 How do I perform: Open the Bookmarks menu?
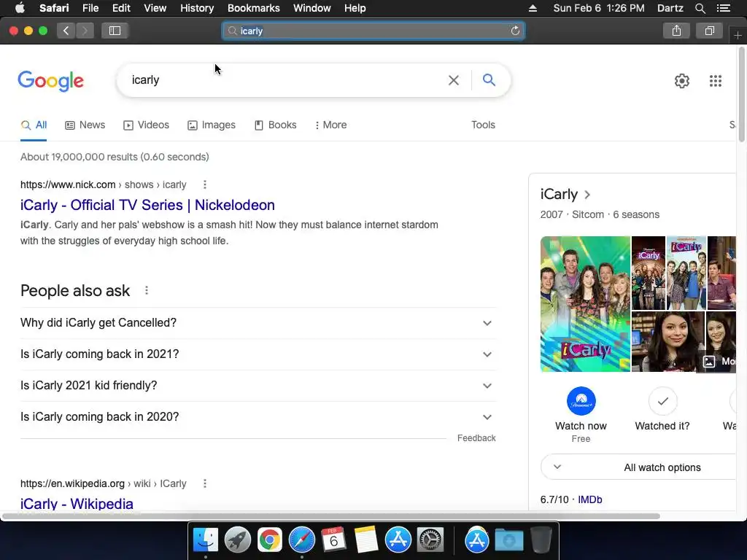[x=253, y=8]
